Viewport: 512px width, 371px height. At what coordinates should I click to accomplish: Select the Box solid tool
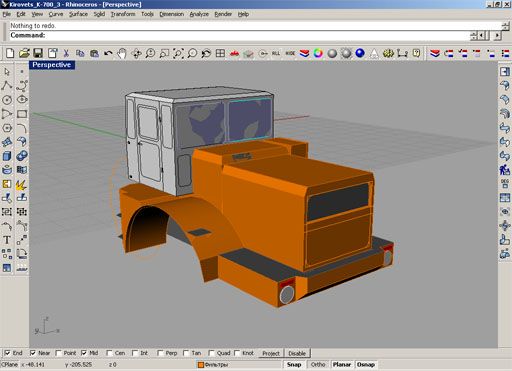point(7,156)
